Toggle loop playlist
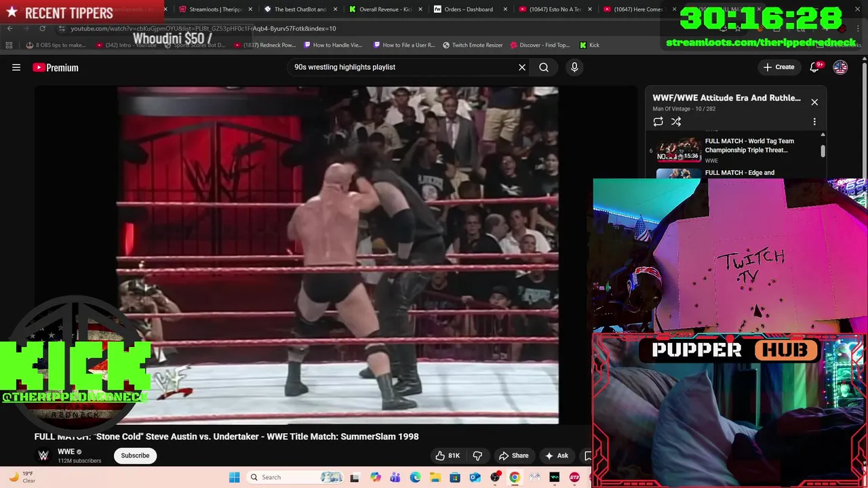This screenshot has width=868, height=488. 658,122
